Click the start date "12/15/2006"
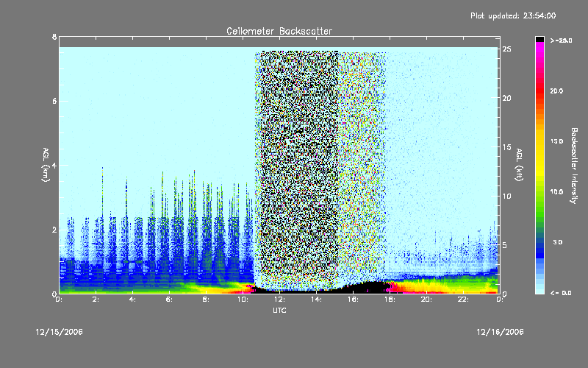This screenshot has height=368, width=588. pyautogui.click(x=60, y=332)
